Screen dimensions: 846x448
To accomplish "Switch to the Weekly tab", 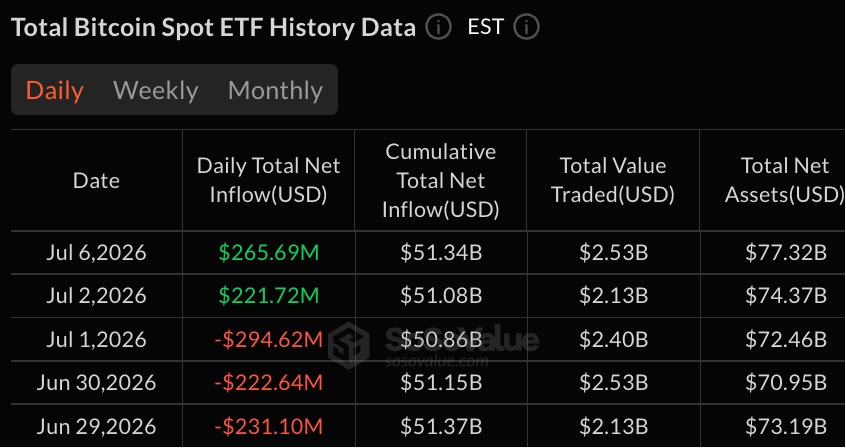I will [x=156, y=90].
